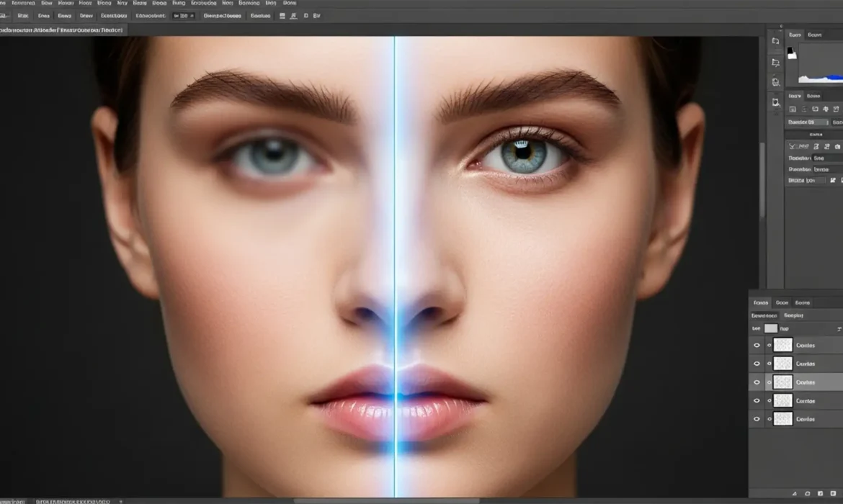Viewport: 843px width, 504px height.
Task: Switch to the second tab in the Histogram panel group
Action: point(813,35)
